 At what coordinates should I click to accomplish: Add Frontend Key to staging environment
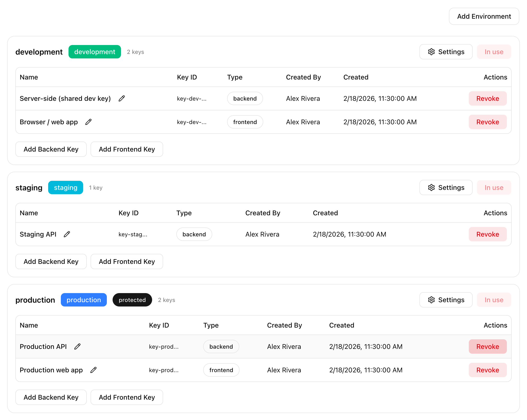pos(127,261)
